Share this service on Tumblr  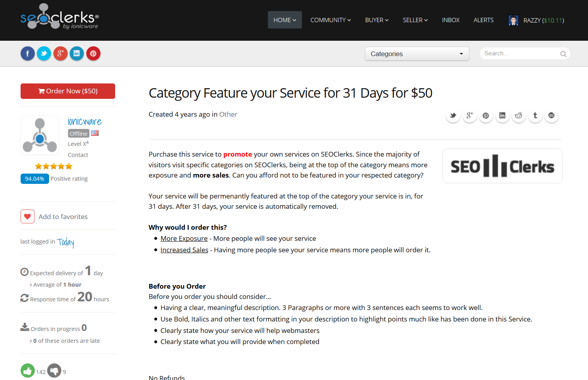coord(535,115)
